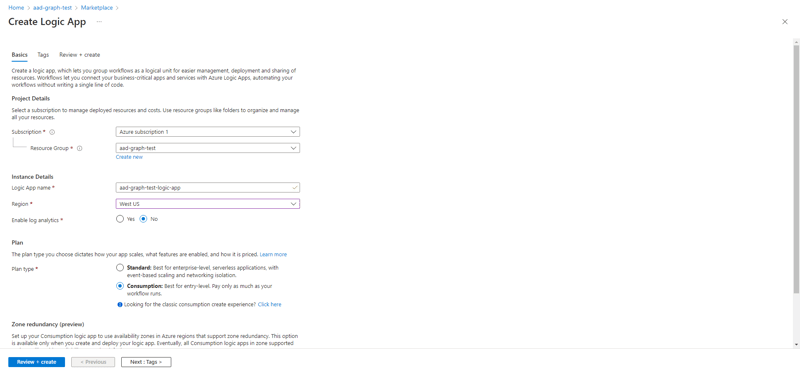Choose the Standard plan type
This screenshot has width=800, height=375.
120,268
